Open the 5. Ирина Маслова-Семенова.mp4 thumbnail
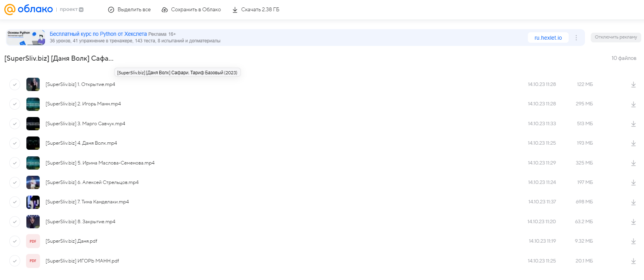The image size is (644, 280). (33, 163)
